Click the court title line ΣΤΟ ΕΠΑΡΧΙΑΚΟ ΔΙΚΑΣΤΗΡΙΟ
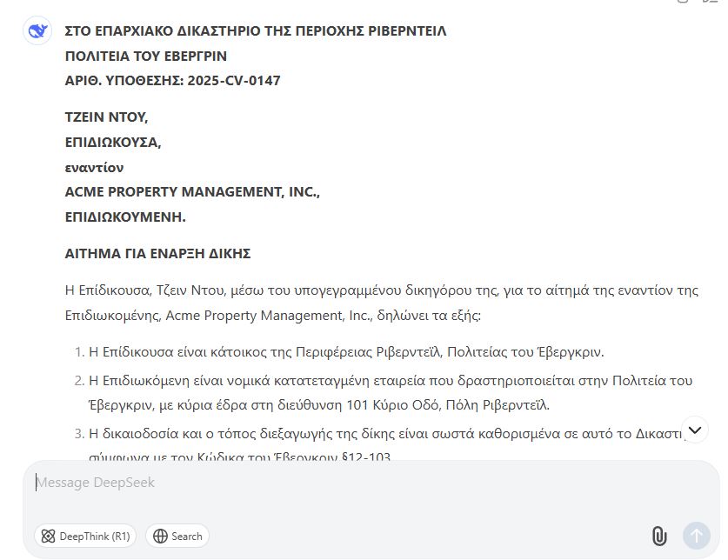This screenshot has height=560, width=728. coord(256,31)
